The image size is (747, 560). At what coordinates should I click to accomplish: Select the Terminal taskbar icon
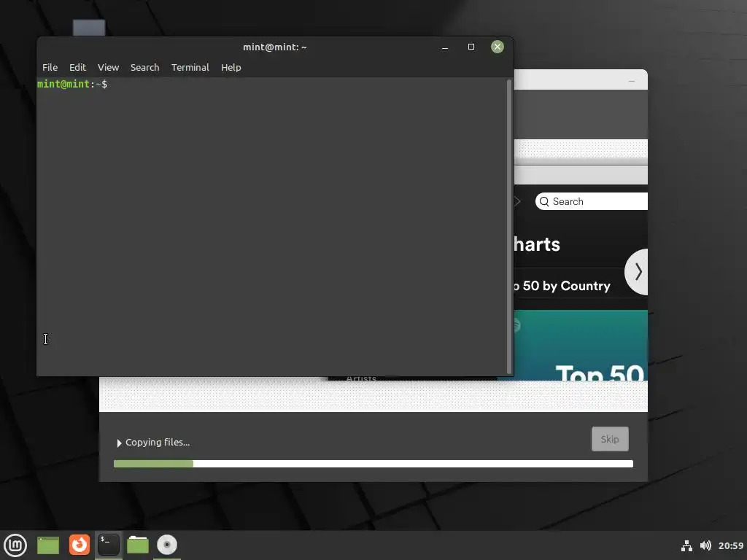[109, 545]
